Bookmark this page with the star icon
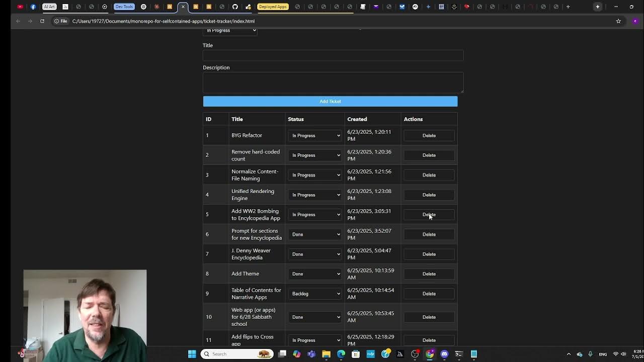 (x=618, y=21)
